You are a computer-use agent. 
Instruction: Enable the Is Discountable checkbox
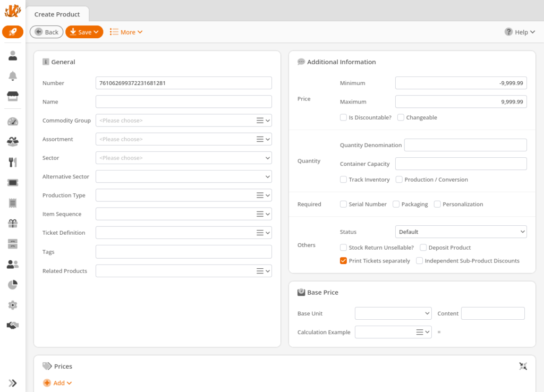click(x=343, y=117)
